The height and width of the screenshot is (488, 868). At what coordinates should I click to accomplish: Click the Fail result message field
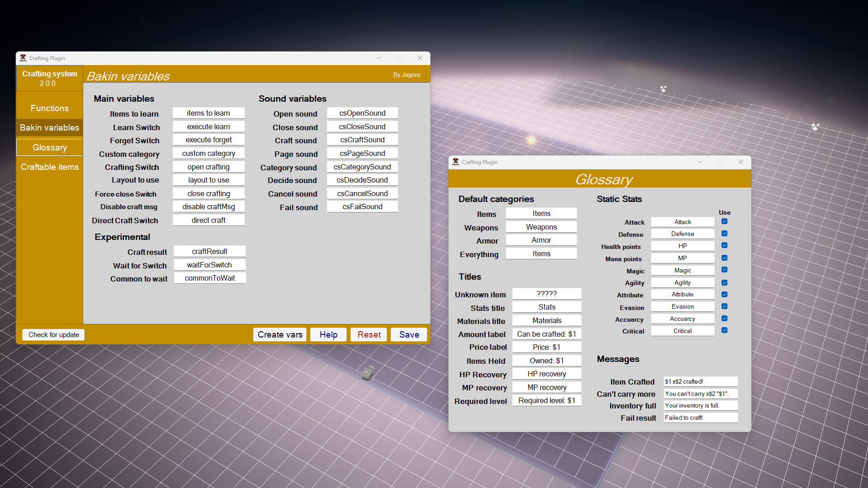(700, 417)
